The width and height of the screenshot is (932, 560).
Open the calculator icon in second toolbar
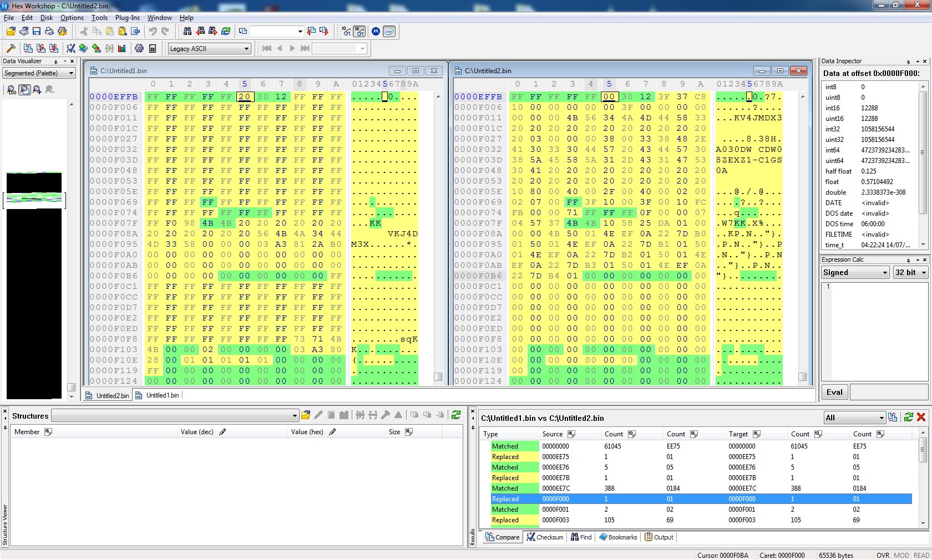coord(153,49)
